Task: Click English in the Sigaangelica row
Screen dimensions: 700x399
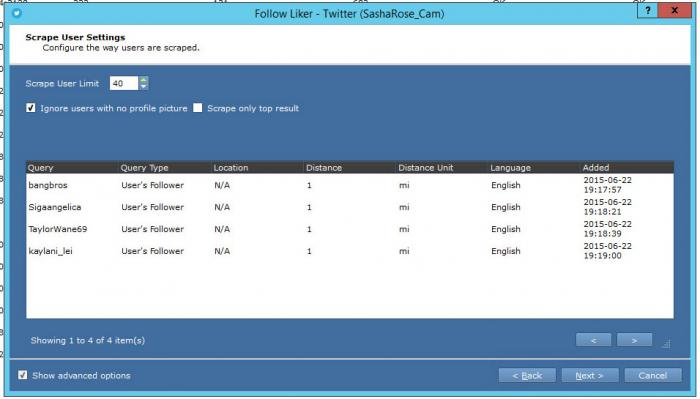Action: pyautogui.click(x=506, y=207)
